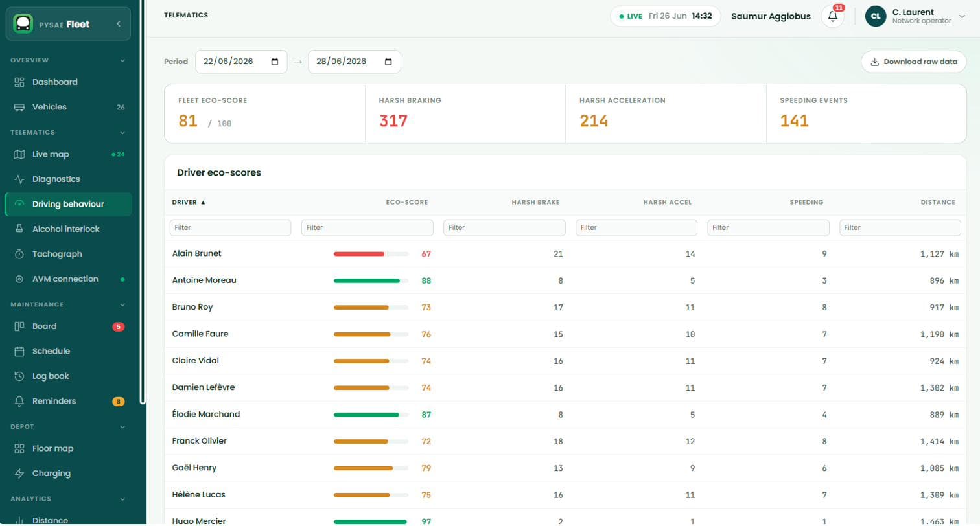Click Alain Brunet's red eco-score bar
Screen dimensions: 980x526
click(x=371, y=254)
